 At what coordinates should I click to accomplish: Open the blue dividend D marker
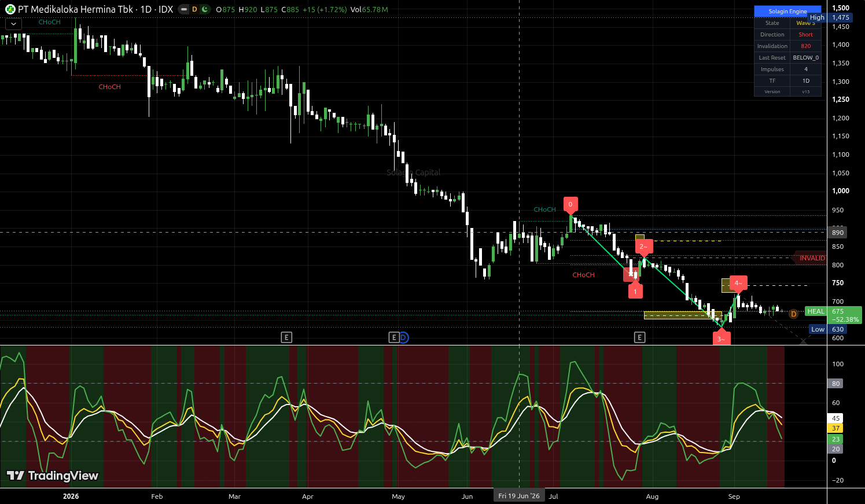[x=404, y=337]
